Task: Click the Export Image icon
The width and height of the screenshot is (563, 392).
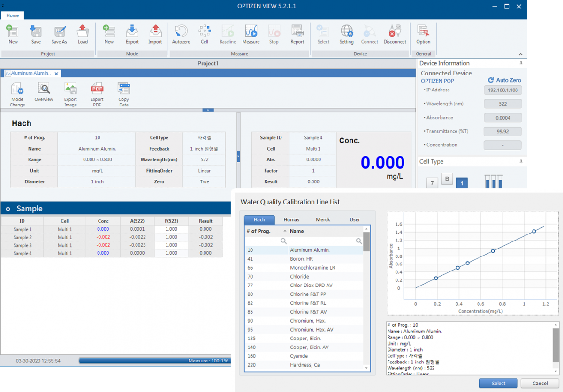Action: (x=70, y=89)
